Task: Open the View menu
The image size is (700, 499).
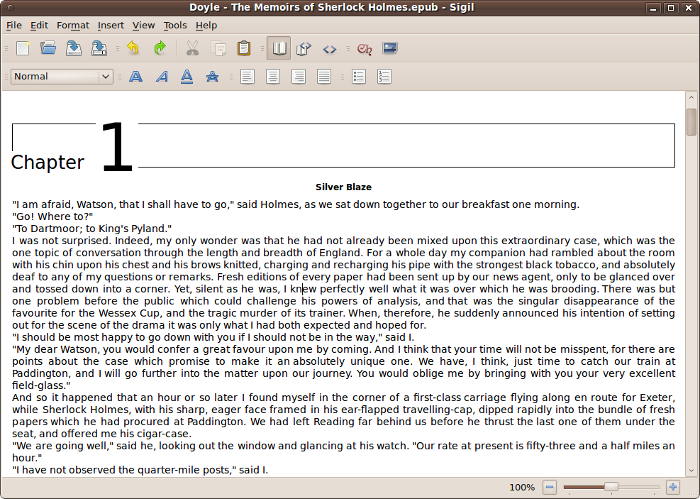Action: click(x=143, y=25)
